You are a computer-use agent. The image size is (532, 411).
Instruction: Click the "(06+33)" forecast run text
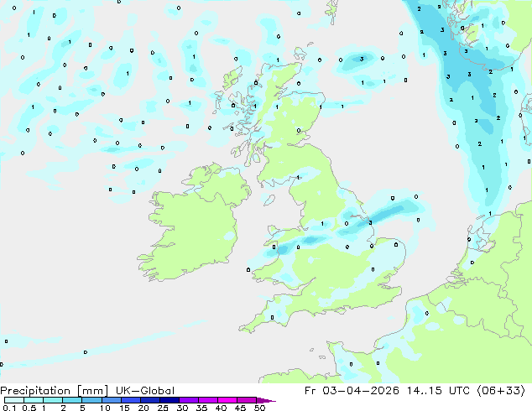point(501,391)
